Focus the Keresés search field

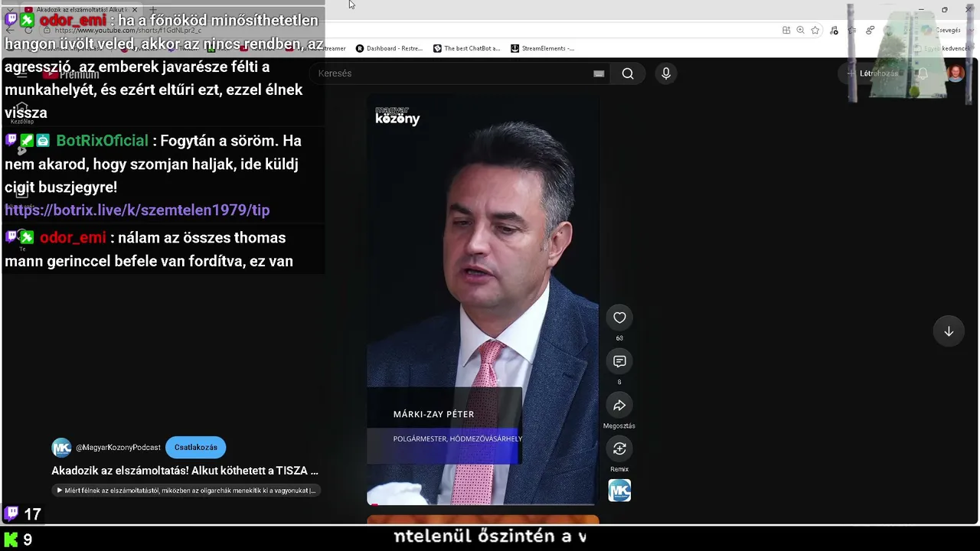coord(459,73)
